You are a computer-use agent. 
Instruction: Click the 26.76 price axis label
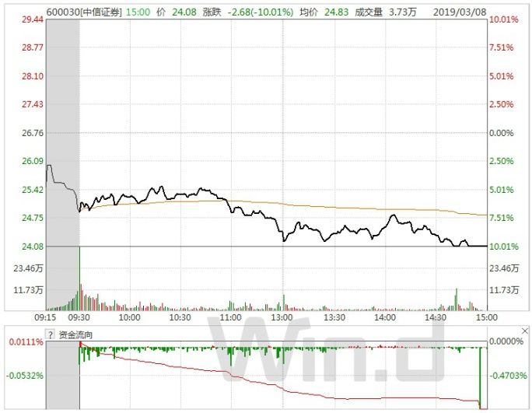tap(33, 133)
